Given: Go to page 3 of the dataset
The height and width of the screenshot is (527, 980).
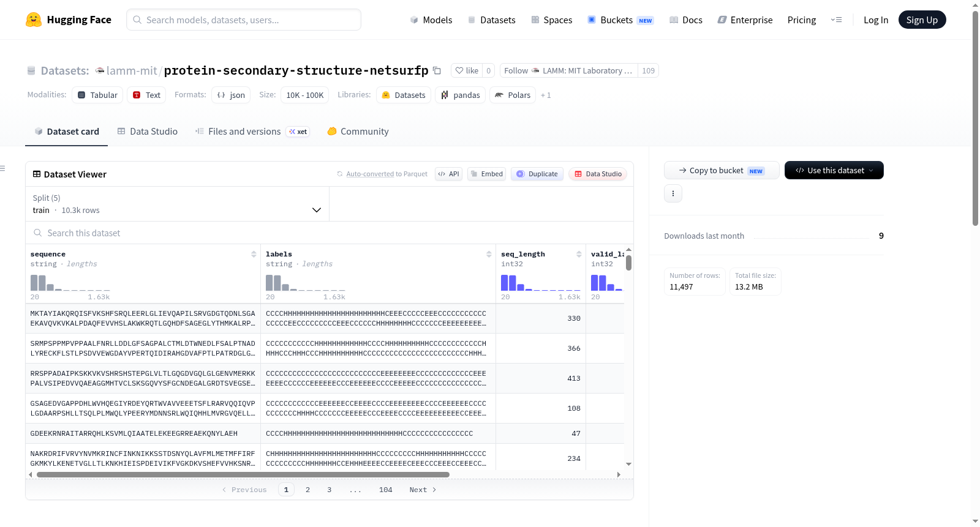Looking at the screenshot, I should [x=329, y=490].
